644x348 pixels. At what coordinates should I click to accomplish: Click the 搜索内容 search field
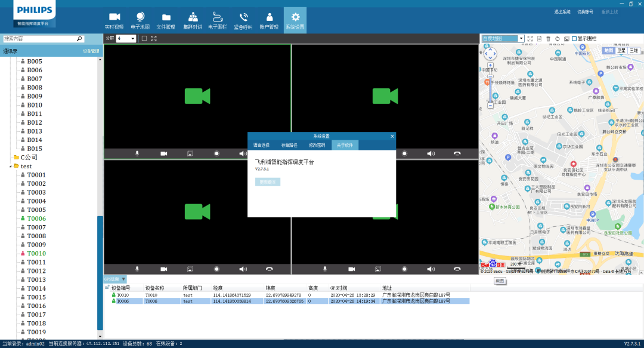[39, 39]
